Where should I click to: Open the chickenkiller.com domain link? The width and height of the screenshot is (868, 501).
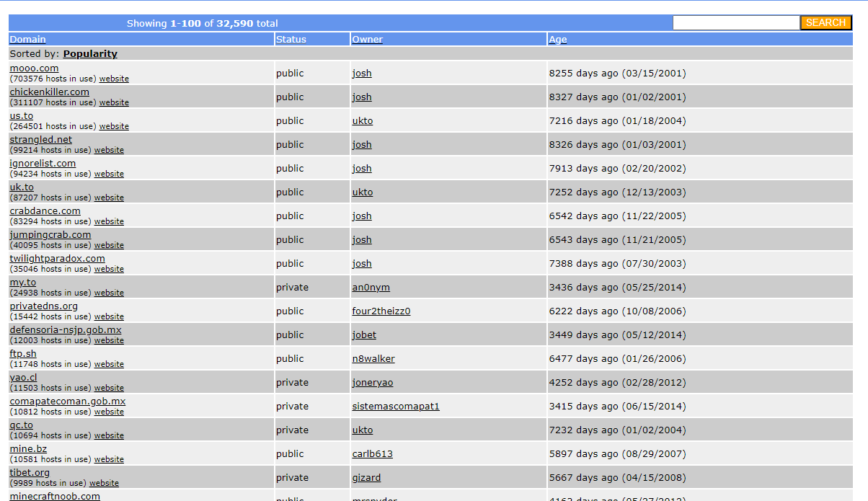pyautogui.click(x=49, y=92)
